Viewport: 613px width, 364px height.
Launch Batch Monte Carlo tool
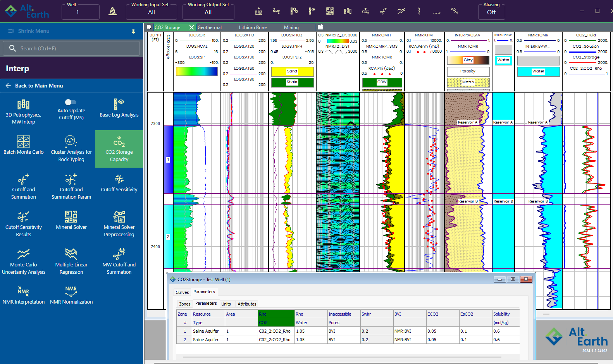coord(24,145)
